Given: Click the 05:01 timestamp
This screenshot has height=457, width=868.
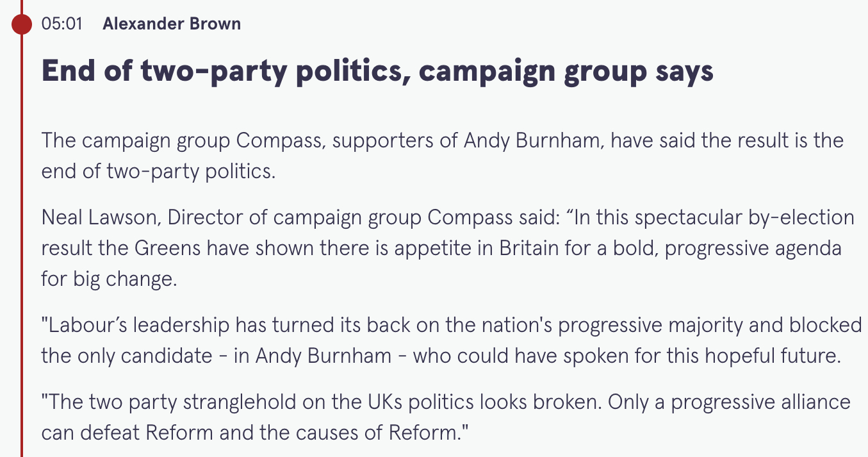Looking at the screenshot, I should (61, 24).
